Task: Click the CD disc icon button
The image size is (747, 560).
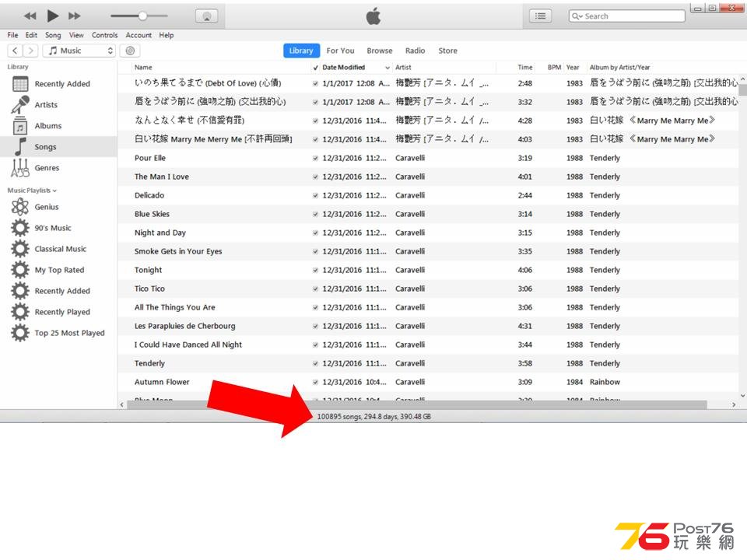Action: [x=130, y=51]
